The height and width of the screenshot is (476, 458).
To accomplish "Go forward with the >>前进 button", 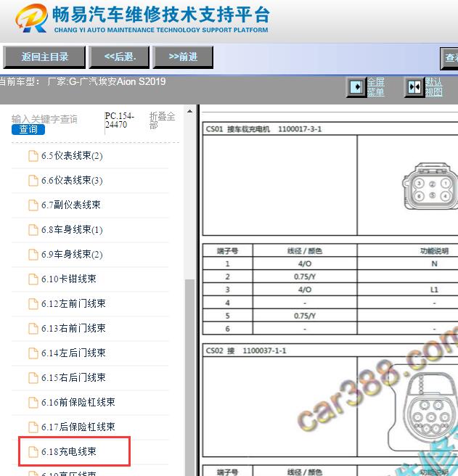I will pyautogui.click(x=183, y=57).
